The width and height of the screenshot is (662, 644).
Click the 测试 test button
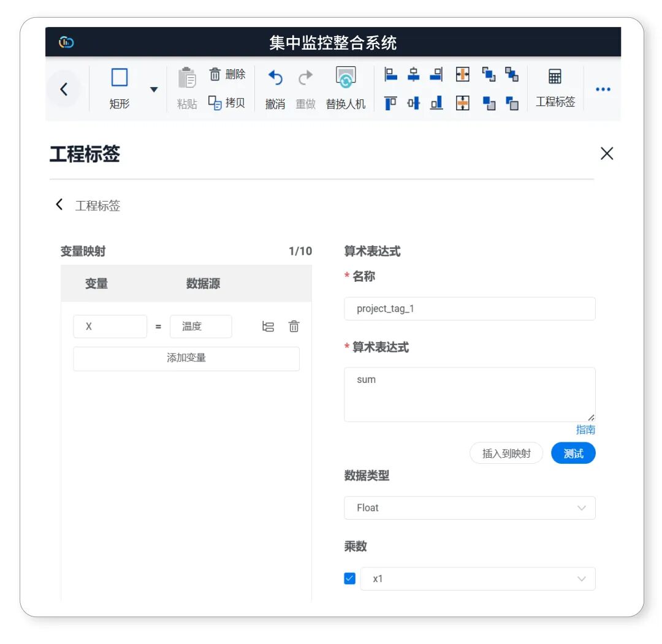click(573, 453)
